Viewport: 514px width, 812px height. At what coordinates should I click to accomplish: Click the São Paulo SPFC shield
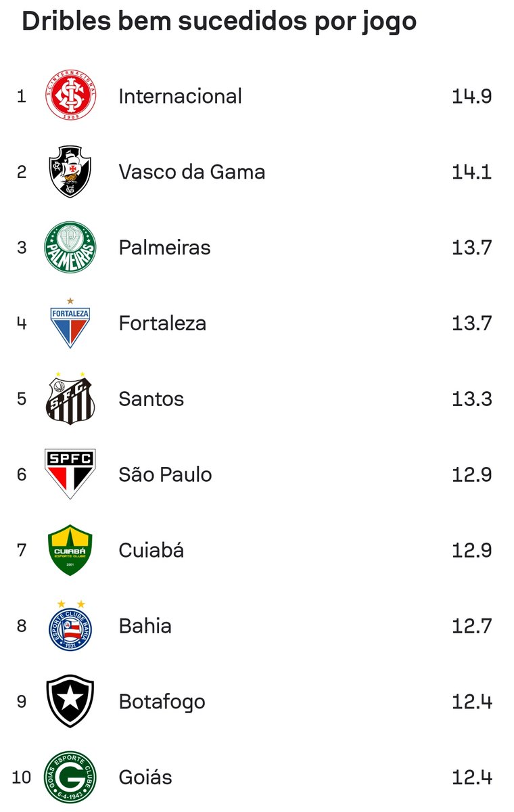click(70, 474)
